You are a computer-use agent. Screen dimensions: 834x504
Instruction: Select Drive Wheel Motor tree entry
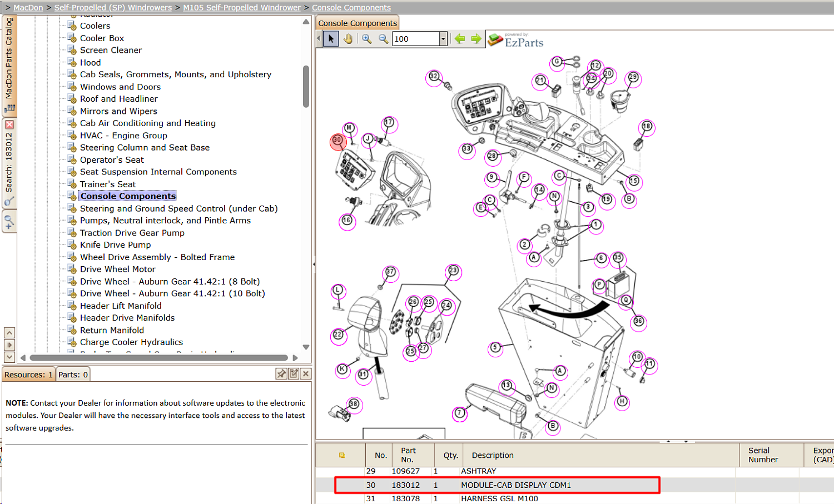point(118,269)
